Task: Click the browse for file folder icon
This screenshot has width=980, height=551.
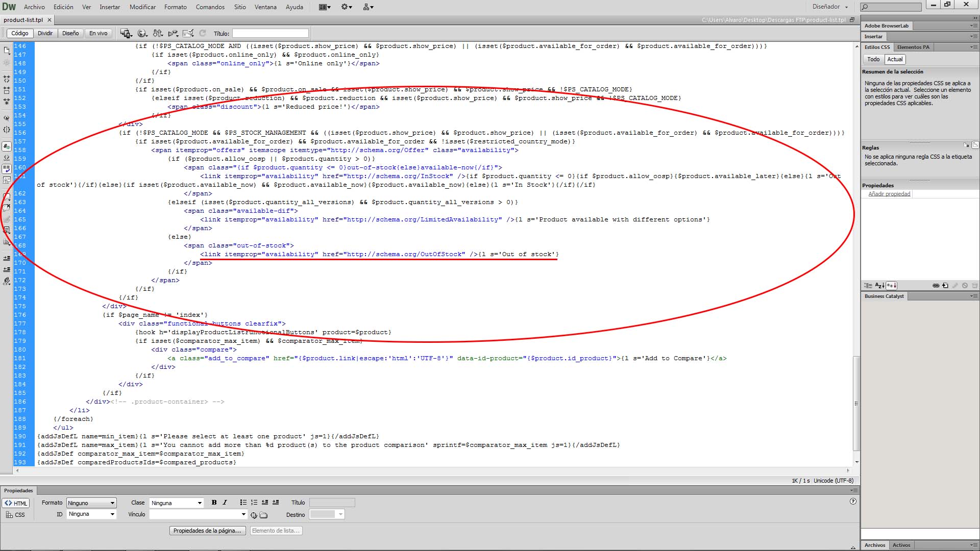Action: (263, 515)
